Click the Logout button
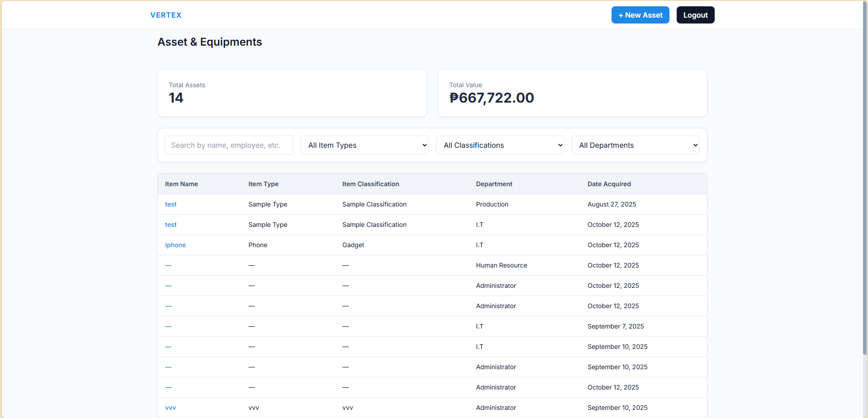Image resolution: width=868 pixels, height=418 pixels. click(695, 15)
